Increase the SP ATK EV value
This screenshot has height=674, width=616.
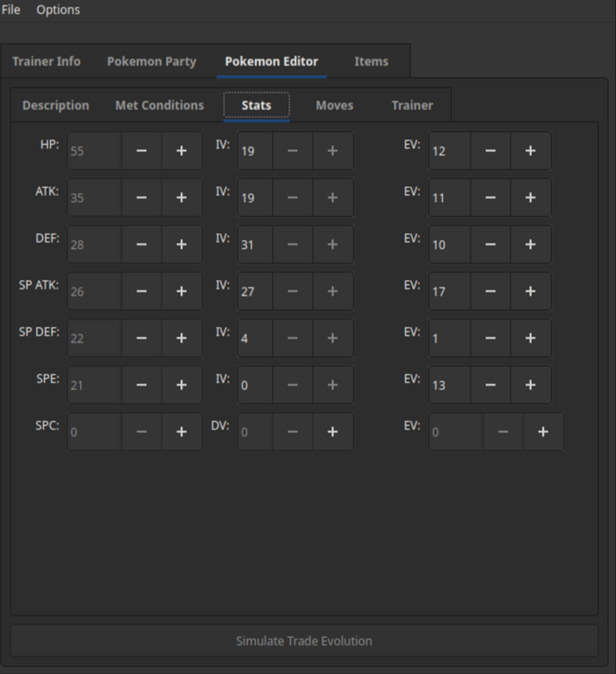pyautogui.click(x=530, y=291)
